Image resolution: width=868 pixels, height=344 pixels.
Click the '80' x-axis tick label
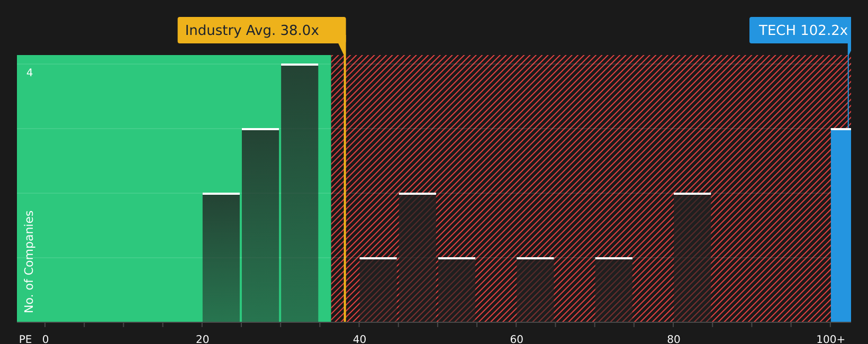coord(674,339)
